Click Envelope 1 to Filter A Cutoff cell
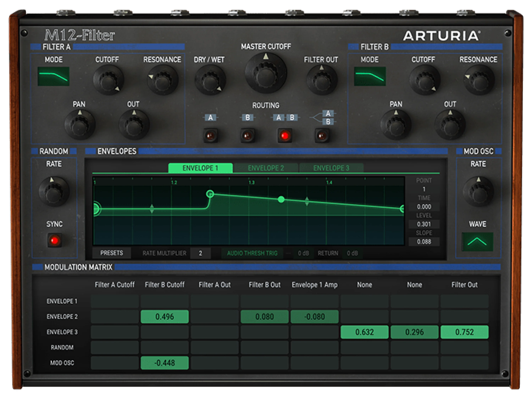Viewport: 532px width, 399px height. pyautogui.click(x=115, y=301)
